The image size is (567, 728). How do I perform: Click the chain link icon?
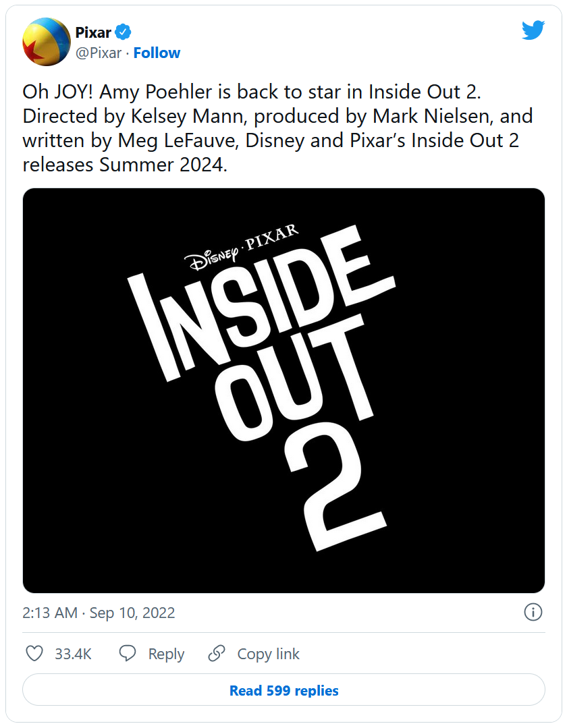pyautogui.click(x=217, y=654)
